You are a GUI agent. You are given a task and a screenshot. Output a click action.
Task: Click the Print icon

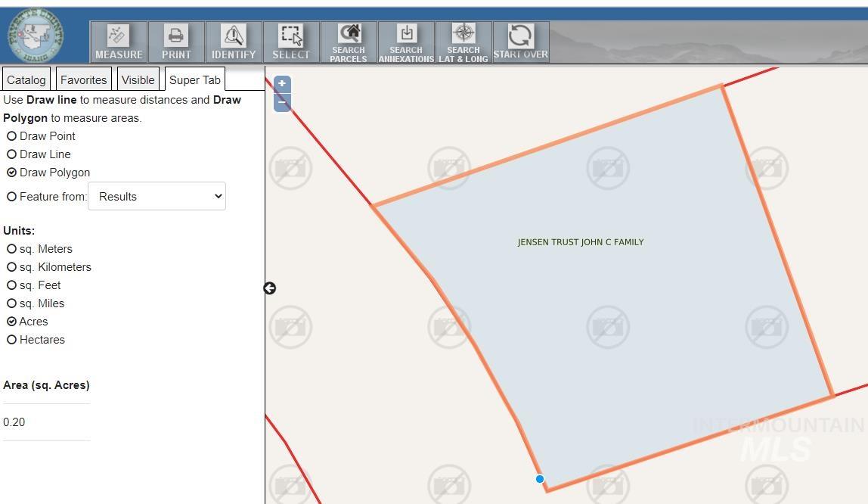click(x=175, y=41)
